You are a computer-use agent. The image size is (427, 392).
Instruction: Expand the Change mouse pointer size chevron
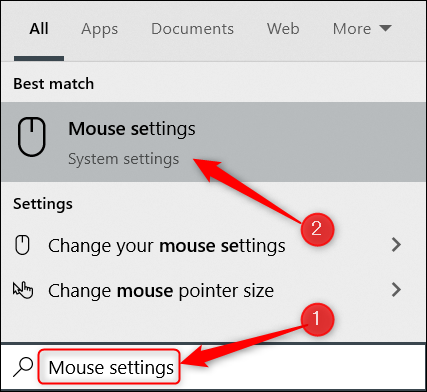click(x=396, y=290)
